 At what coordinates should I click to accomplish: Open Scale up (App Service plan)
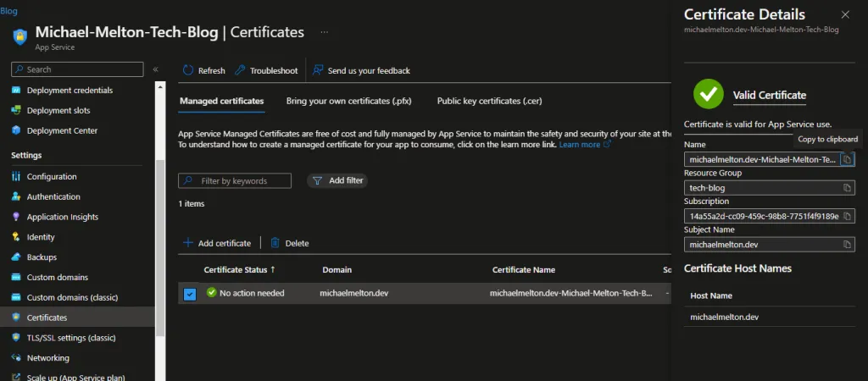point(75,378)
